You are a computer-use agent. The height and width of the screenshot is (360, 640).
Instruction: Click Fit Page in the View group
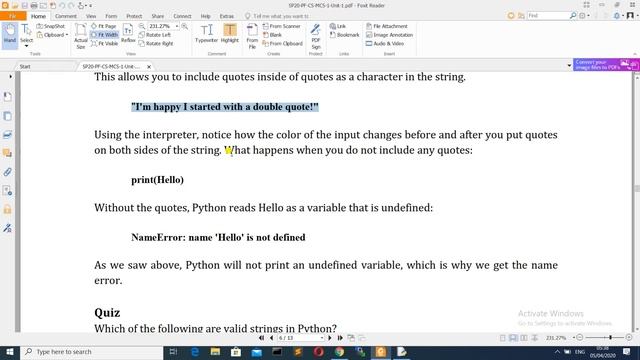104,26
